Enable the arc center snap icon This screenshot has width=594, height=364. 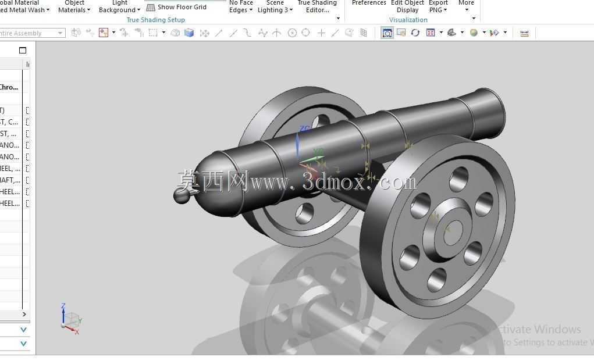click(292, 33)
